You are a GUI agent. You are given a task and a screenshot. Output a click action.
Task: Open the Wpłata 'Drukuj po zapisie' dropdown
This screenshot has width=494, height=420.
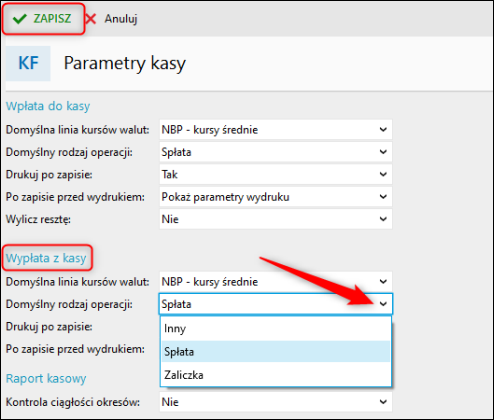coord(276,174)
